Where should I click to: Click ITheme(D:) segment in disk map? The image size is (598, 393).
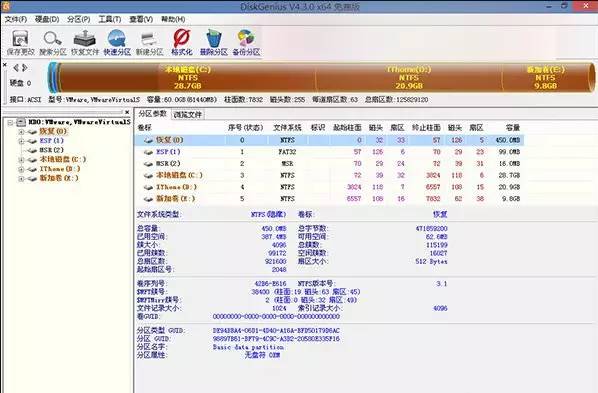pos(408,77)
